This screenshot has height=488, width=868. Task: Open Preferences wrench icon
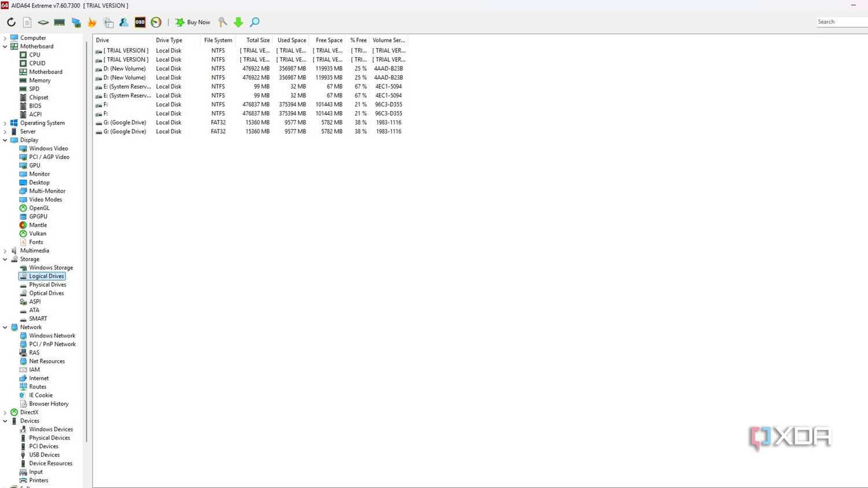coord(222,22)
